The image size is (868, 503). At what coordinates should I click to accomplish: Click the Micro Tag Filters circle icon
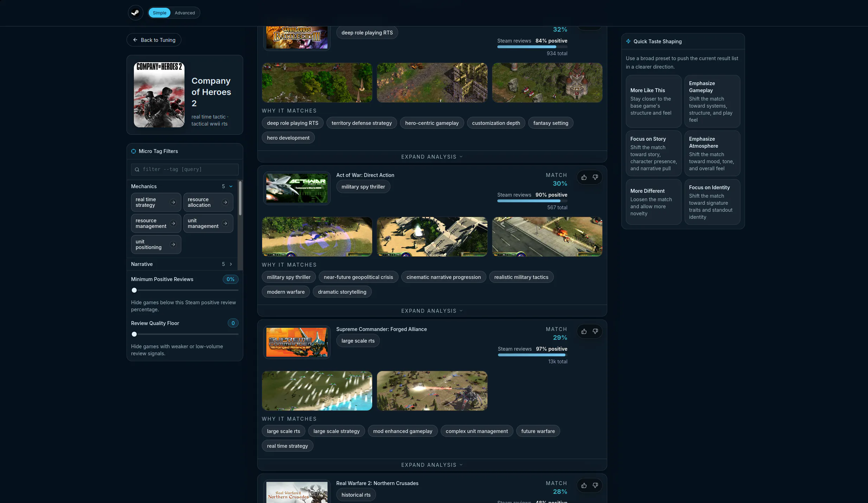134,151
